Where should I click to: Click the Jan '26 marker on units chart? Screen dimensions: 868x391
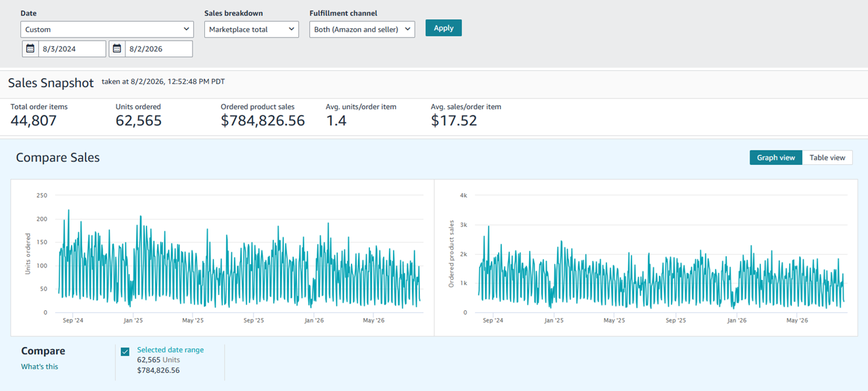pos(314,321)
